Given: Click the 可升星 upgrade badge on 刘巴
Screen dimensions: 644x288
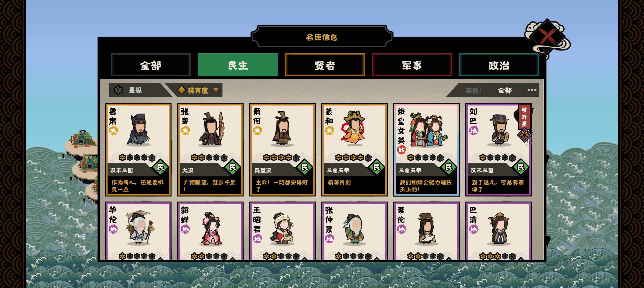Looking at the screenshot, I should 524,116.
